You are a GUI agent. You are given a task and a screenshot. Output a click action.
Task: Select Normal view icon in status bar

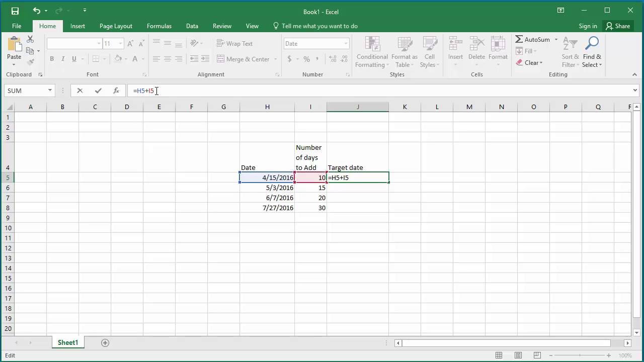pos(499,355)
